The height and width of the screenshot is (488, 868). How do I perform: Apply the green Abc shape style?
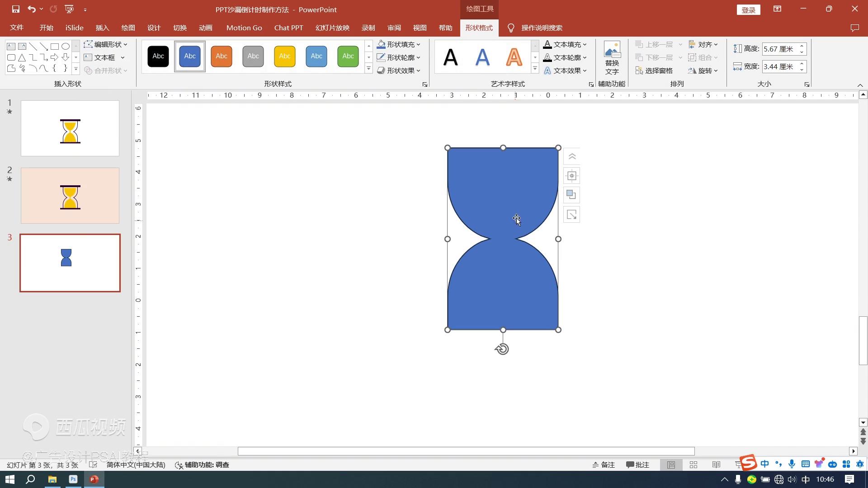coord(348,56)
